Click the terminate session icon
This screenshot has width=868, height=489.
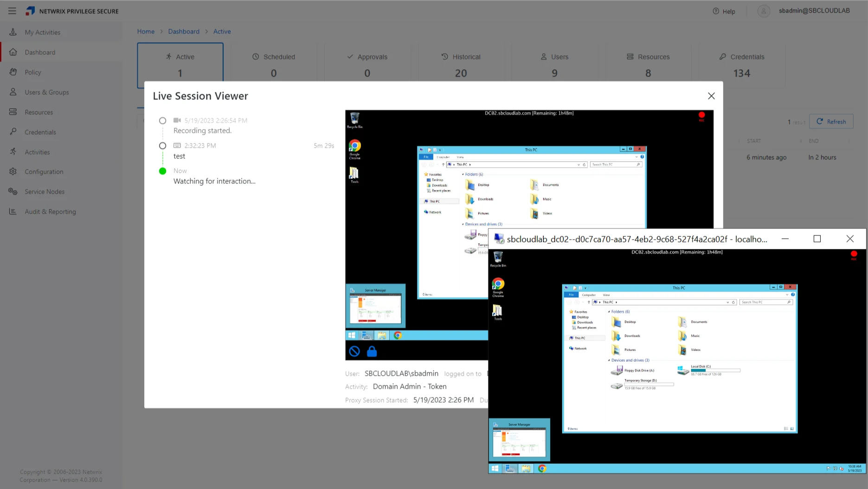(354, 351)
